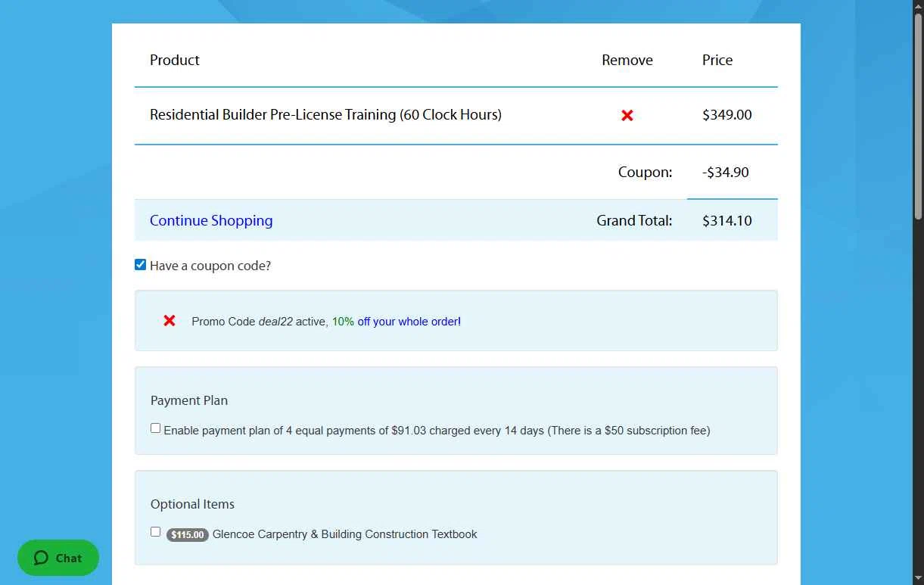
Task: Click the 'Remove' column header
Action: 627,60
